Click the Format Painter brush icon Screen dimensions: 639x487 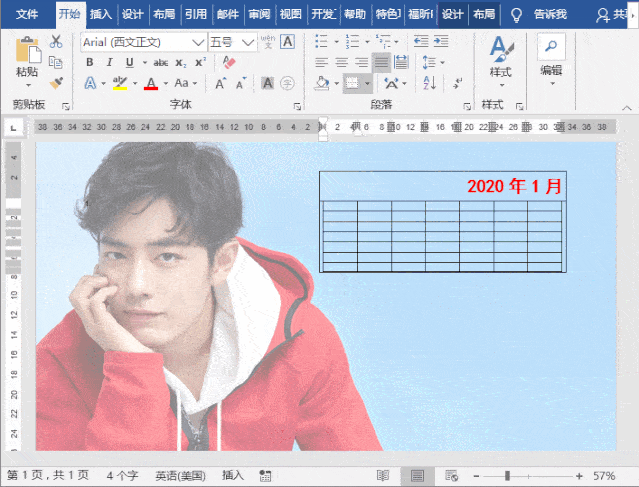coord(56,83)
